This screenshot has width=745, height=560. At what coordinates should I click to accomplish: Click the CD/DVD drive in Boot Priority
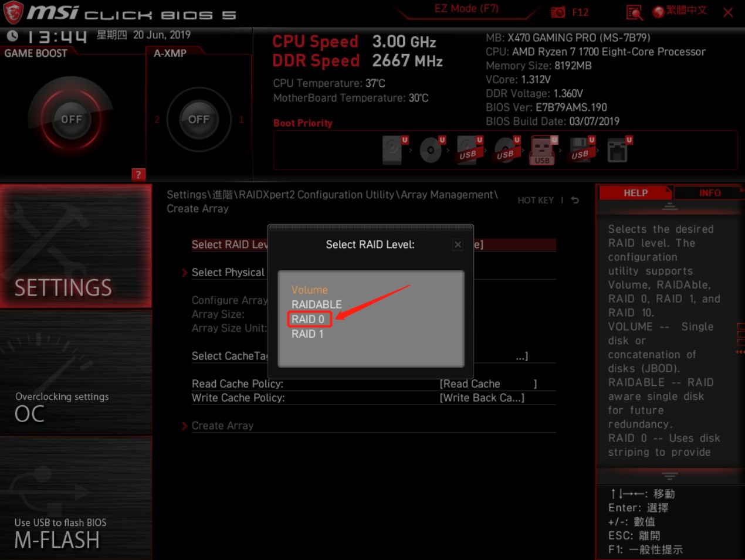coord(431,150)
